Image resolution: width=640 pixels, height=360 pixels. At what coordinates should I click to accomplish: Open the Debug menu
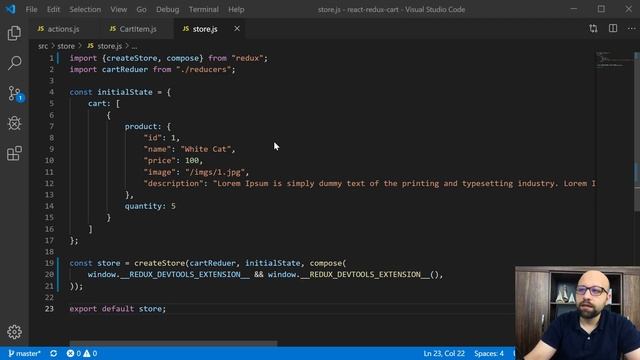pyautogui.click(x=167, y=9)
